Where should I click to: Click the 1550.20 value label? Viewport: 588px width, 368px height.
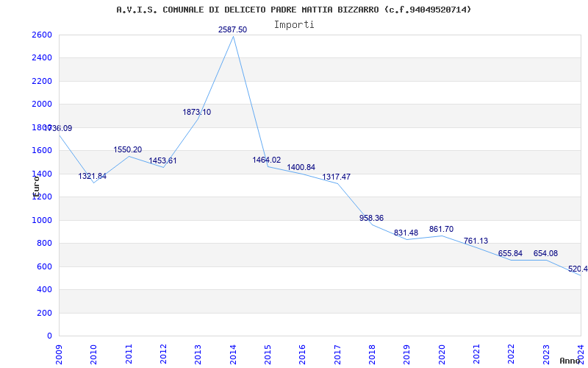point(127,149)
